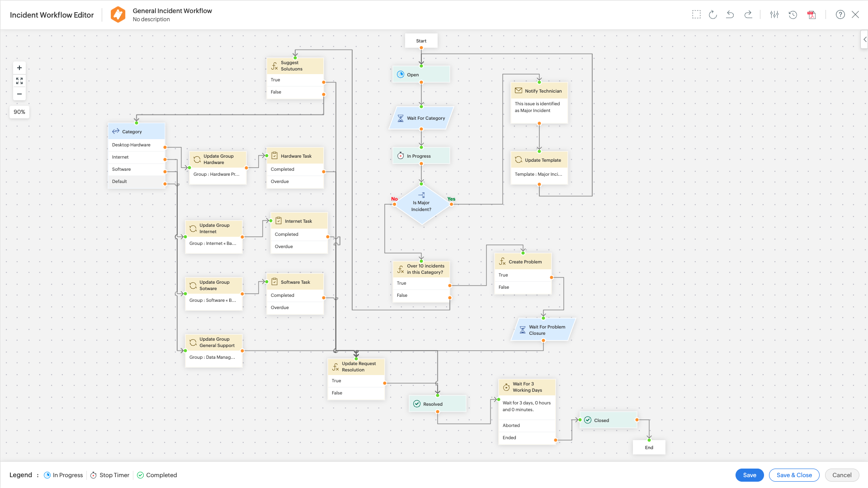Click the hourglass icon on Wait For Category
Viewport: 868px width, 488px height.
(x=401, y=118)
